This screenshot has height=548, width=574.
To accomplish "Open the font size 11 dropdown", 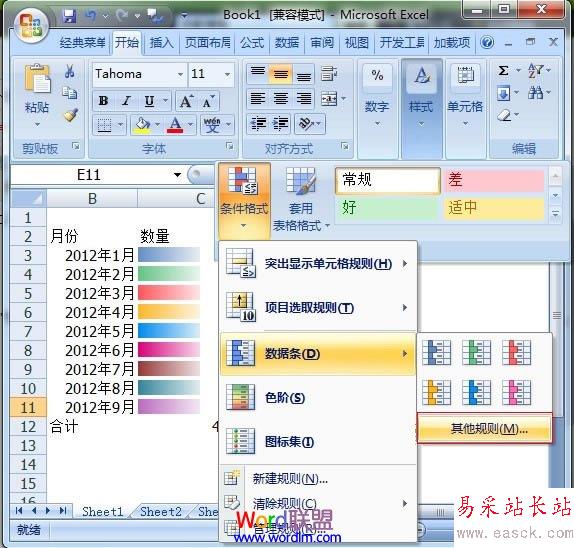I will 227,74.
